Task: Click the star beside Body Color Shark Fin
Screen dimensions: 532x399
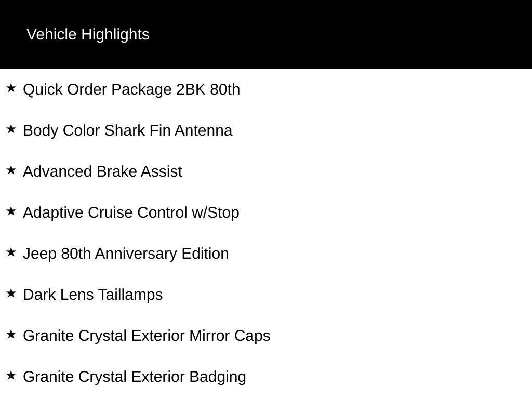Action: 11,129
